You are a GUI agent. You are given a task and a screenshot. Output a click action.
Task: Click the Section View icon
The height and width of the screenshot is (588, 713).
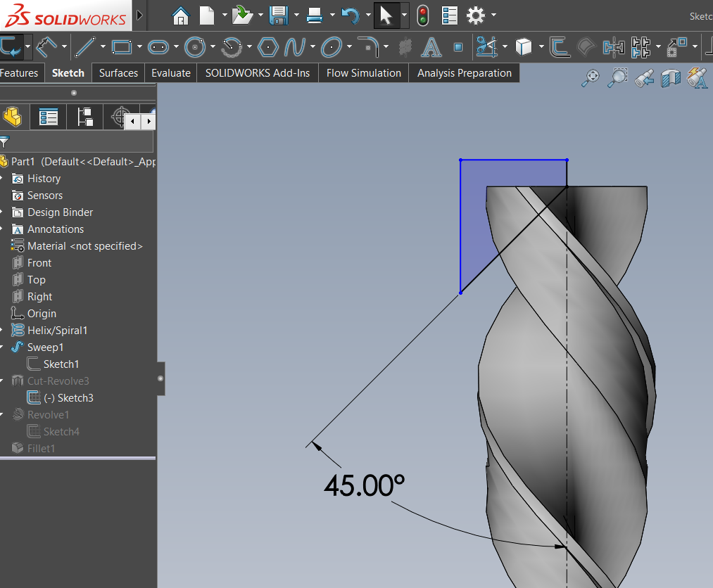[x=670, y=78]
